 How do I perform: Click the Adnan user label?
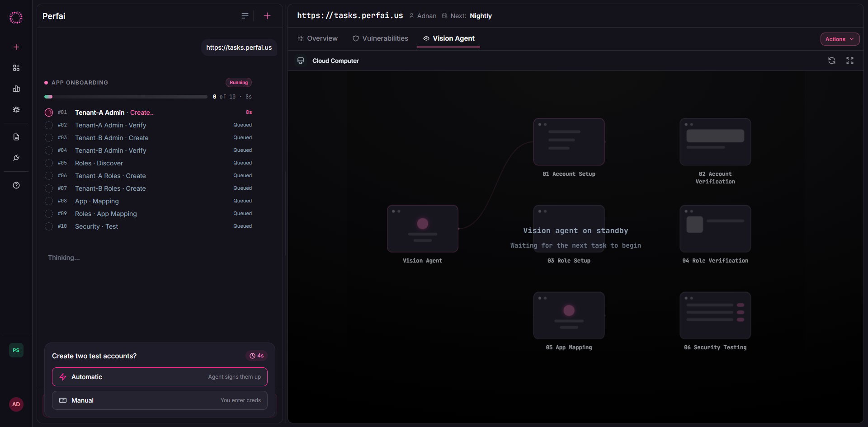click(423, 16)
